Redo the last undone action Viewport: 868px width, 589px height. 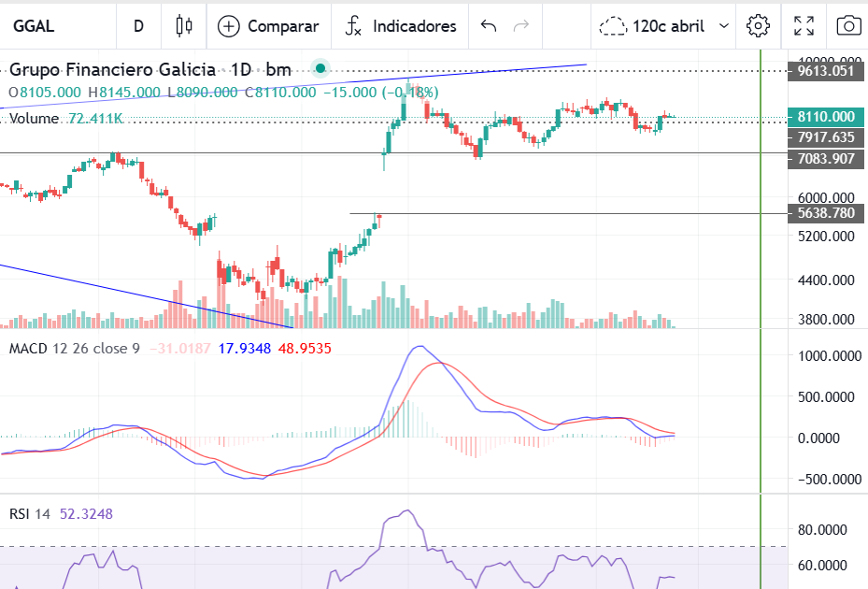tap(522, 26)
